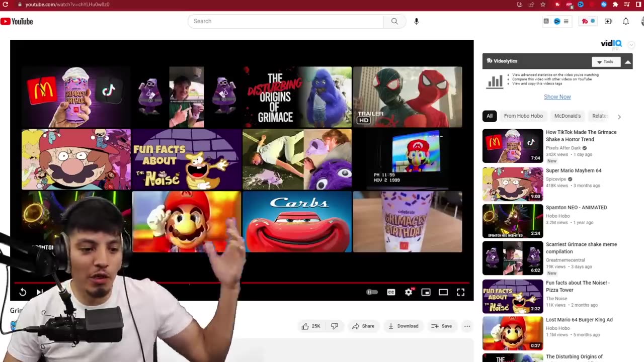Click the Pixels After Dark channel name

pos(563,148)
